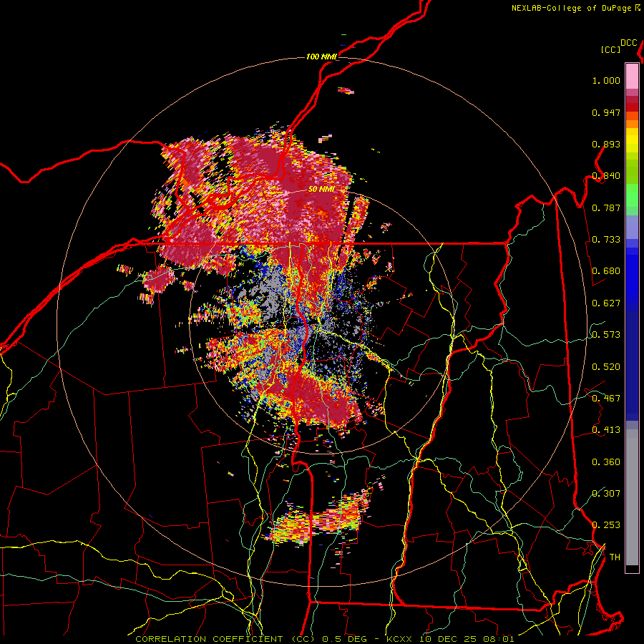Click the 0.893 scale value
Image resolution: width=644 pixels, height=644 pixels.
click(x=606, y=144)
